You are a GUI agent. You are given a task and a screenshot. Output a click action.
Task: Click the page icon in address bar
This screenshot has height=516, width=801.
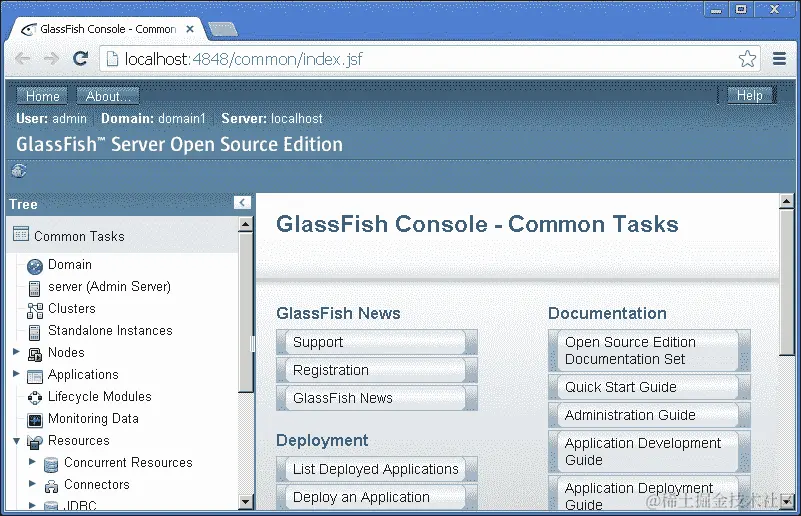point(112,59)
